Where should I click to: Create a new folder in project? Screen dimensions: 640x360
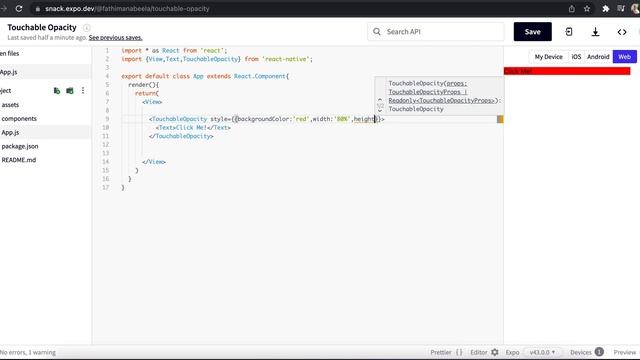70,91
